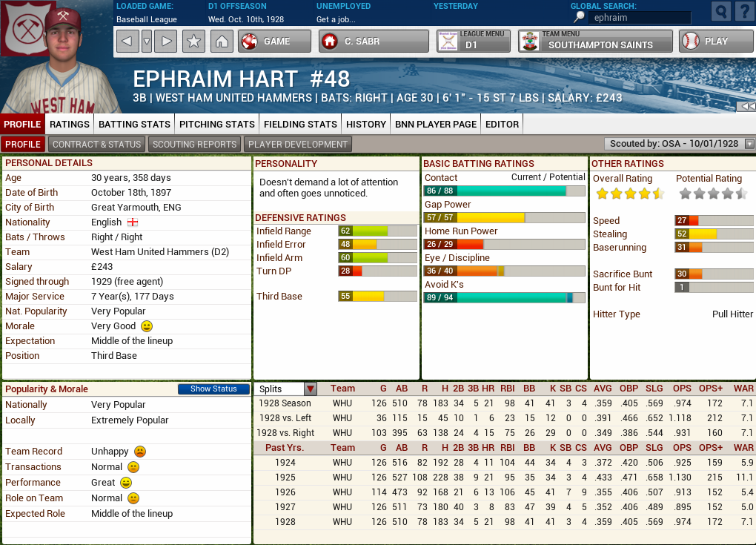Switch to the FIELDING STATS tab

(300, 124)
